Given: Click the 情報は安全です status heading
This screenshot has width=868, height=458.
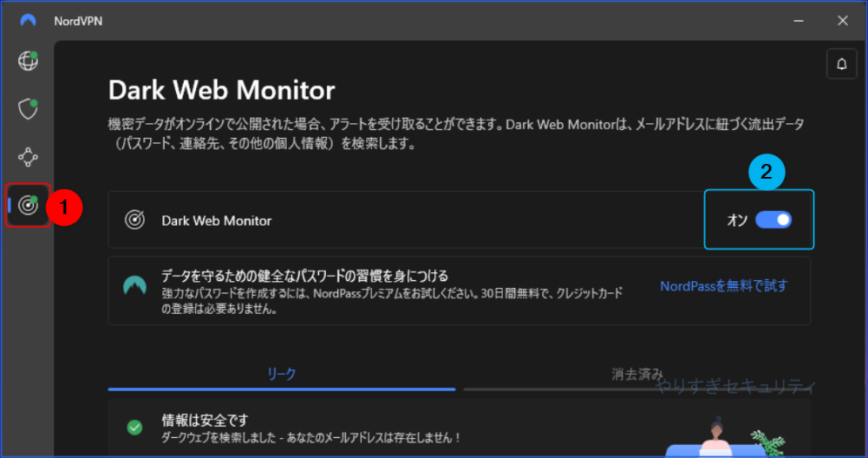Looking at the screenshot, I should pos(205,420).
